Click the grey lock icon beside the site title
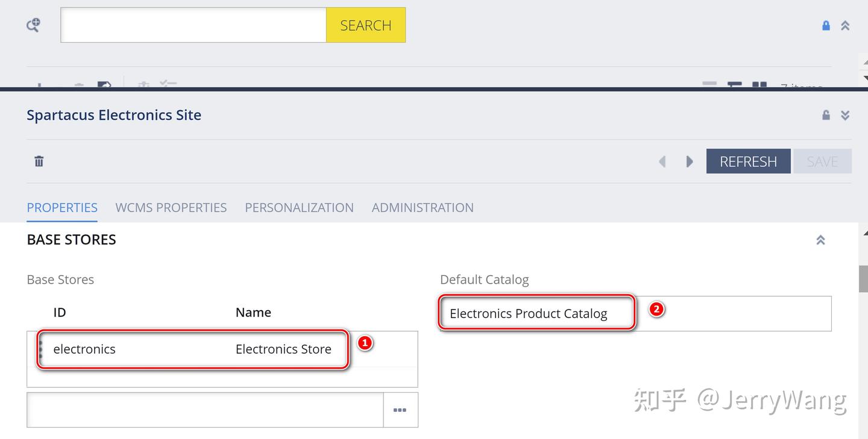Viewport: 868px width, 439px height. click(826, 115)
